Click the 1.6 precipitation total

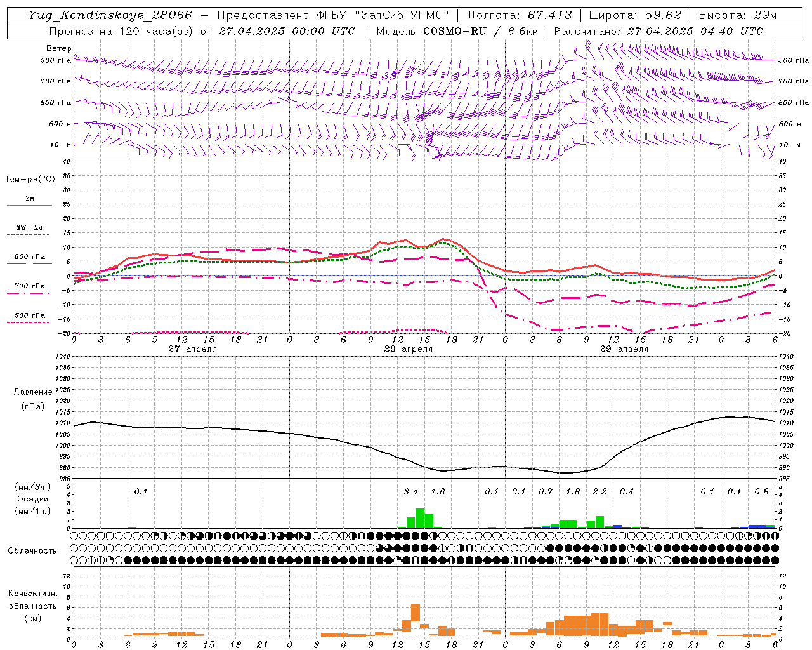tap(438, 491)
